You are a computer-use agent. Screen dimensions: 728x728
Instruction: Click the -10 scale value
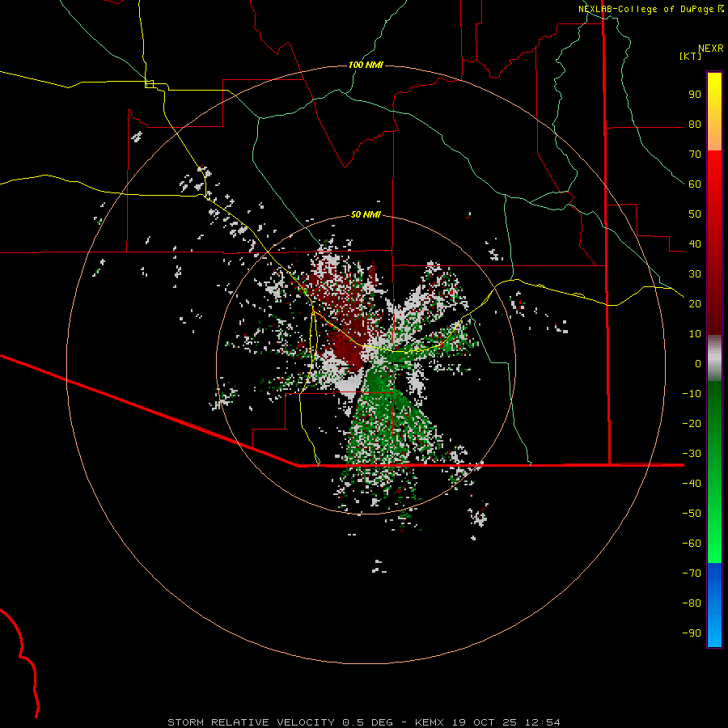692,394
